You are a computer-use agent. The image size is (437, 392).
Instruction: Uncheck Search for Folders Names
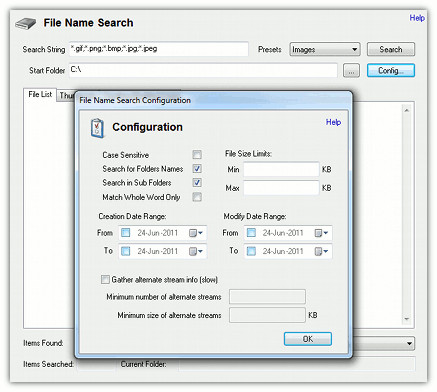[x=197, y=169]
